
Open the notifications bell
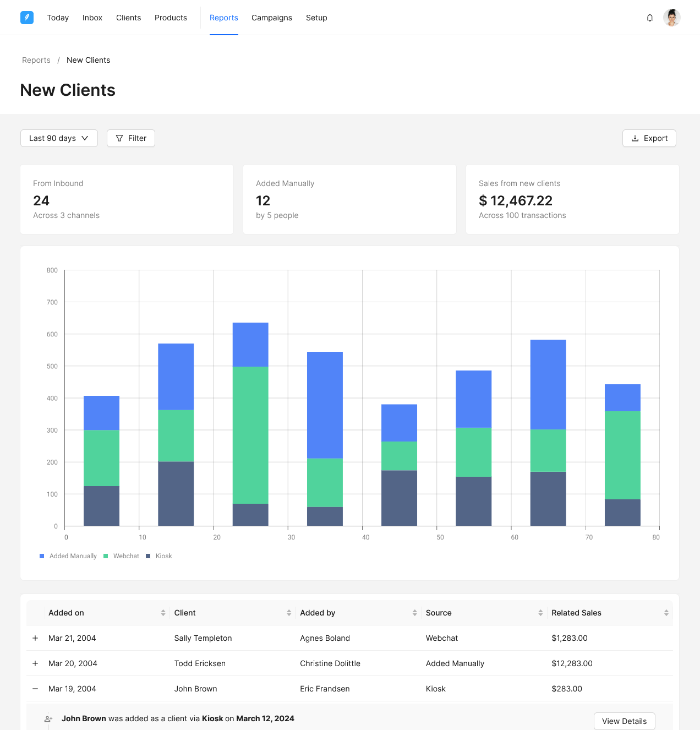tap(650, 18)
